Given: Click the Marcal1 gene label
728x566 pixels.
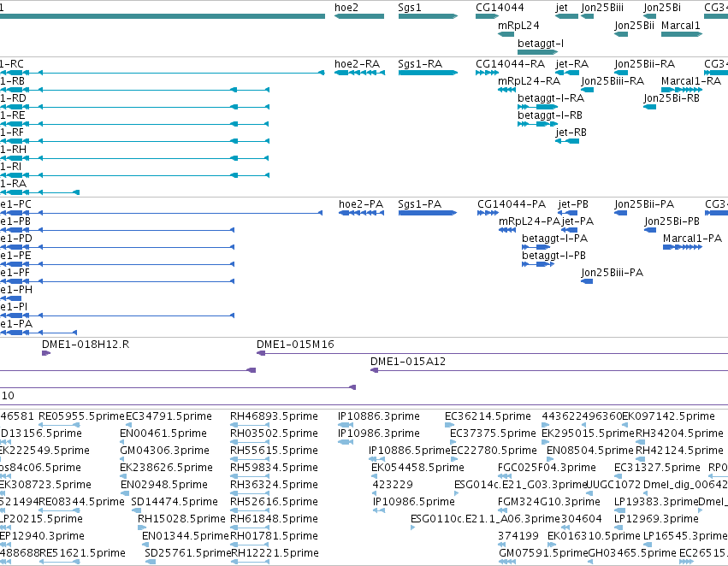Looking at the screenshot, I should tap(680, 25).
